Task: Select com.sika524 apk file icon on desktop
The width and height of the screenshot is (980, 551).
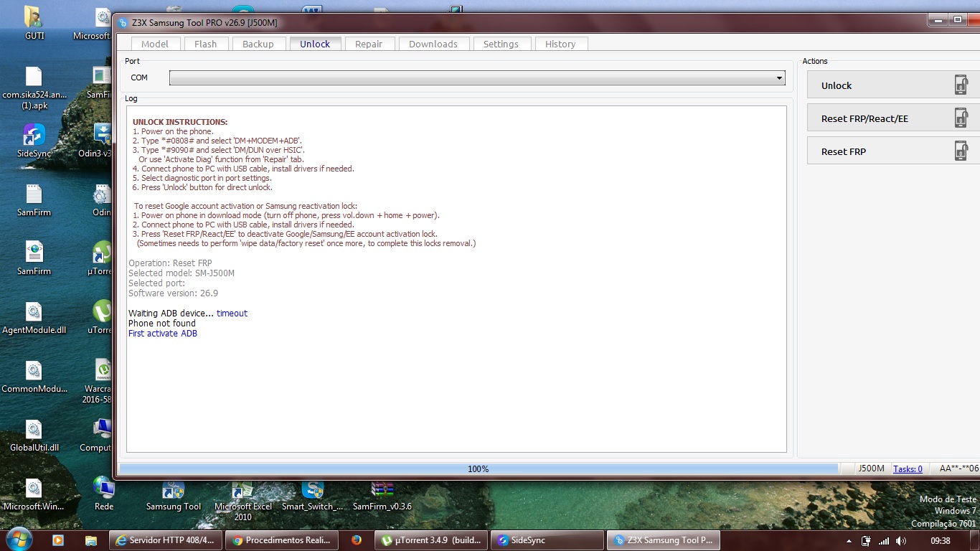Action: point(34,87)
